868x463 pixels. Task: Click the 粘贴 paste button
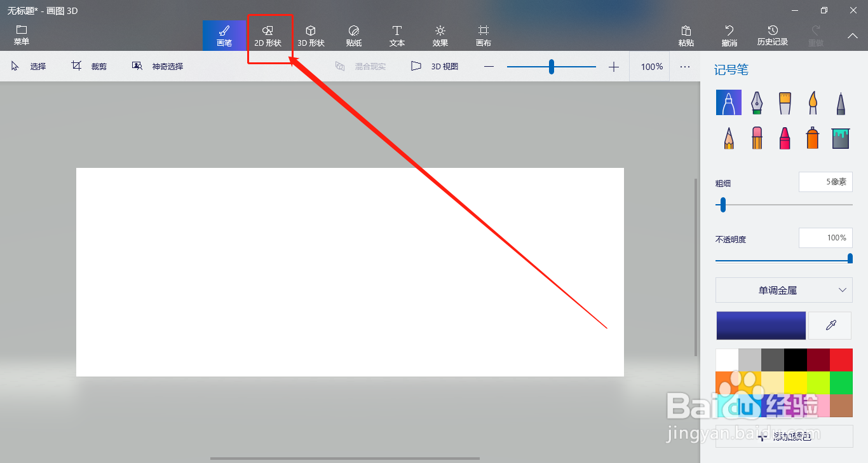pyautogui.click(x=686, y=36)
